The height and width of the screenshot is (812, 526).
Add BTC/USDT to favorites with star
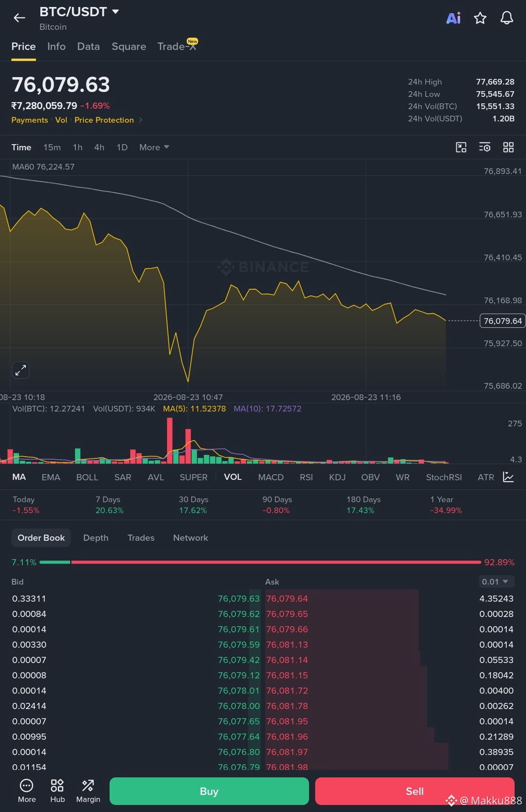point(480,18)
